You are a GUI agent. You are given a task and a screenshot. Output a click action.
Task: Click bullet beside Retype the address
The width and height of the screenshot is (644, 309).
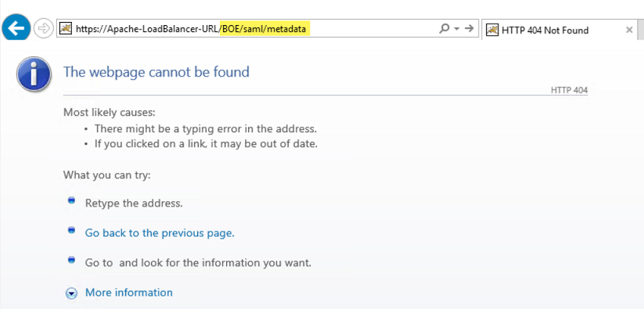coord(71,200)
